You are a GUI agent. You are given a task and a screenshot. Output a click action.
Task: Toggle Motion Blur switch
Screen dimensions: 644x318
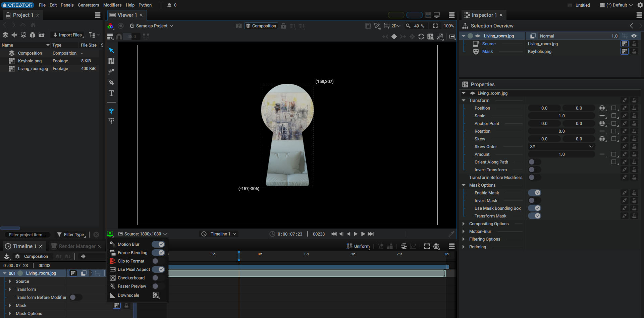(x=158, y=244)
